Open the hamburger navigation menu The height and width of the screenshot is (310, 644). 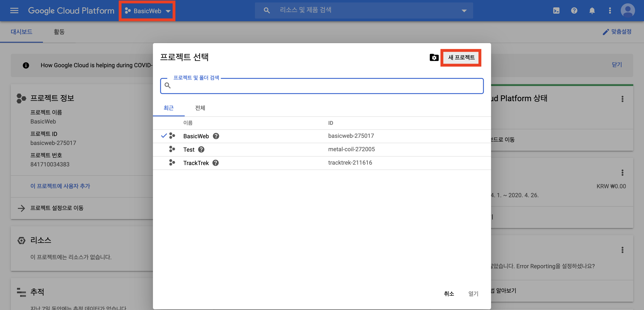(x=14, y=10)
